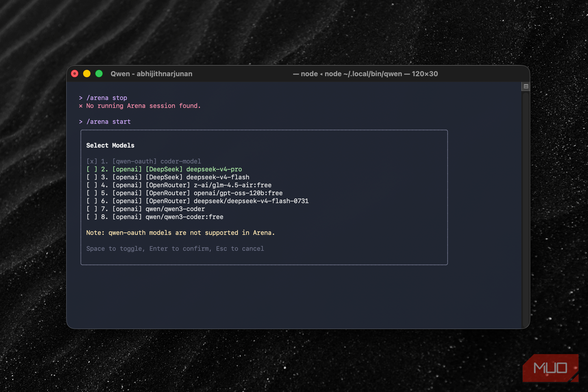Screen dimensions: 588x392
Task: Click '[OpenRouter]' tag in row 4
Action: (x=168, y=185)
